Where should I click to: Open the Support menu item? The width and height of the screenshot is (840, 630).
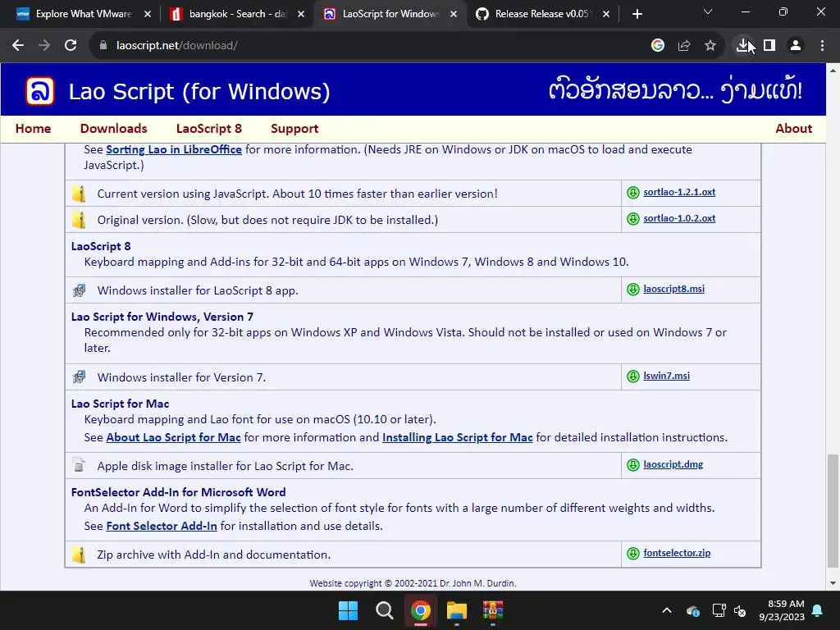pos(294,129)
